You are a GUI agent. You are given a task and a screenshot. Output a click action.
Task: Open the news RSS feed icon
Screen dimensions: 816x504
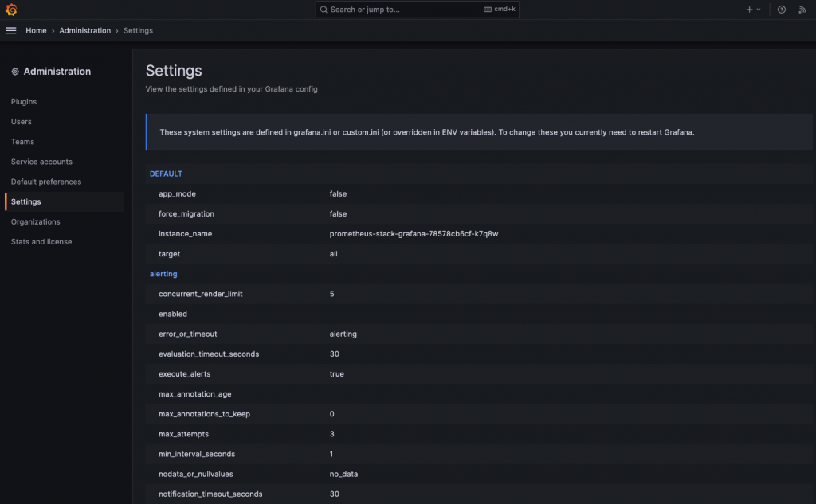tap(802, 10)
